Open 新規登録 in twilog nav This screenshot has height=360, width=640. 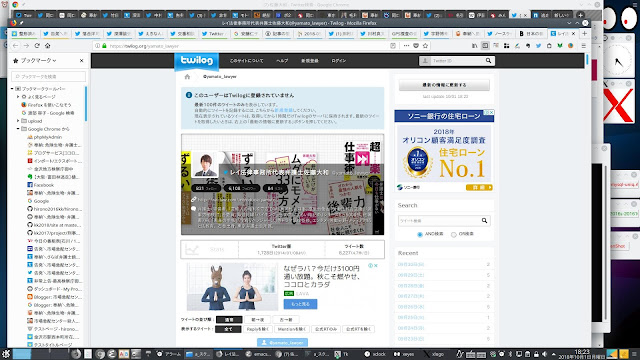[310, 61]
